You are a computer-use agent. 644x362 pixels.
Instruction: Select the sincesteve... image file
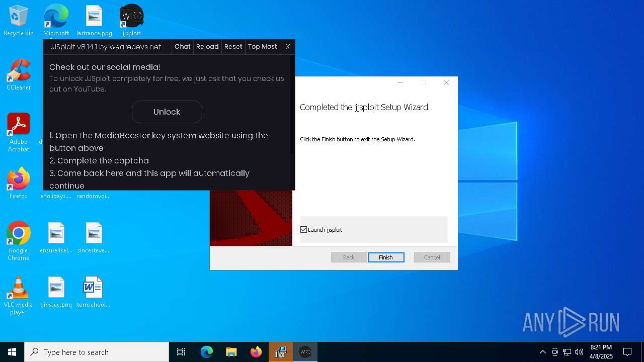[x=94, y=238]
